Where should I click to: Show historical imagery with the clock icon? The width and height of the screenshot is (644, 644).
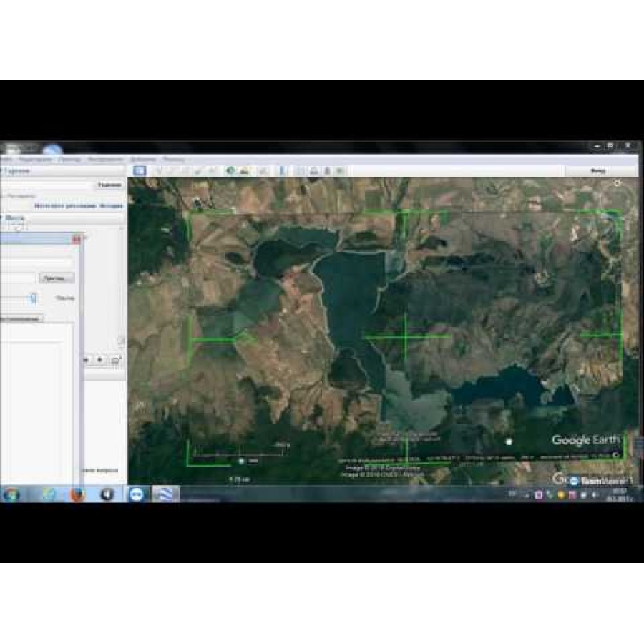coord(230,170)
